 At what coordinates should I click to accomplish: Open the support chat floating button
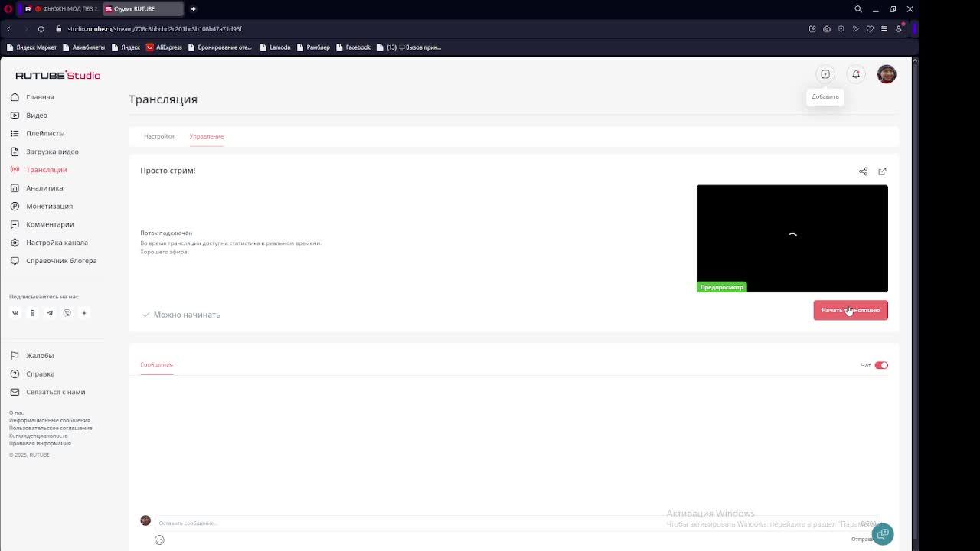coord(883,534)
